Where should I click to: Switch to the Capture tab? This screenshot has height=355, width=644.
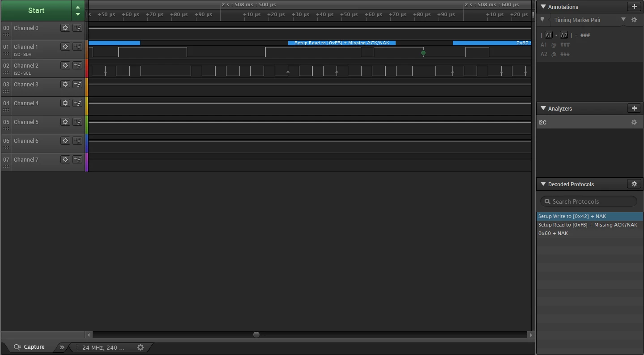point(29,347)
